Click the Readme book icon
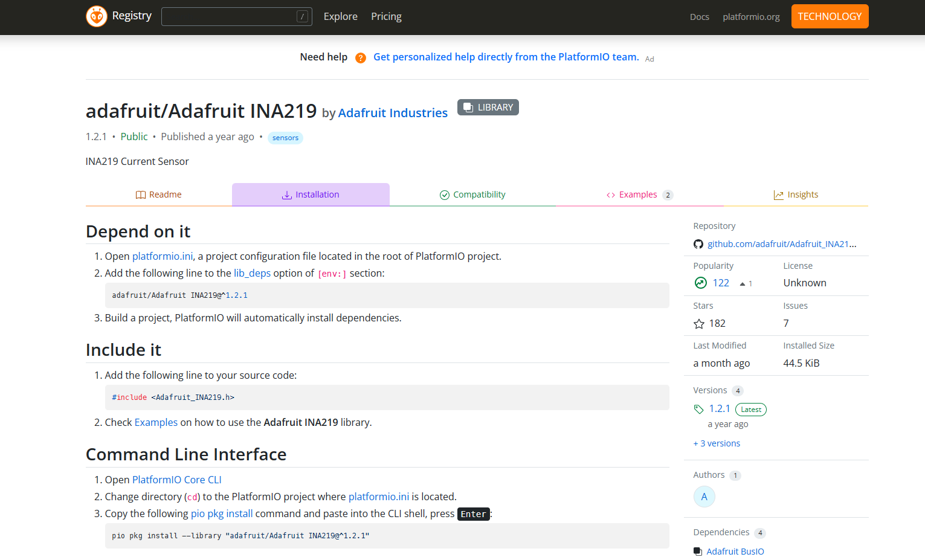Screen dimensions: 925x560 pyautogui.click(x=141, y=195)
